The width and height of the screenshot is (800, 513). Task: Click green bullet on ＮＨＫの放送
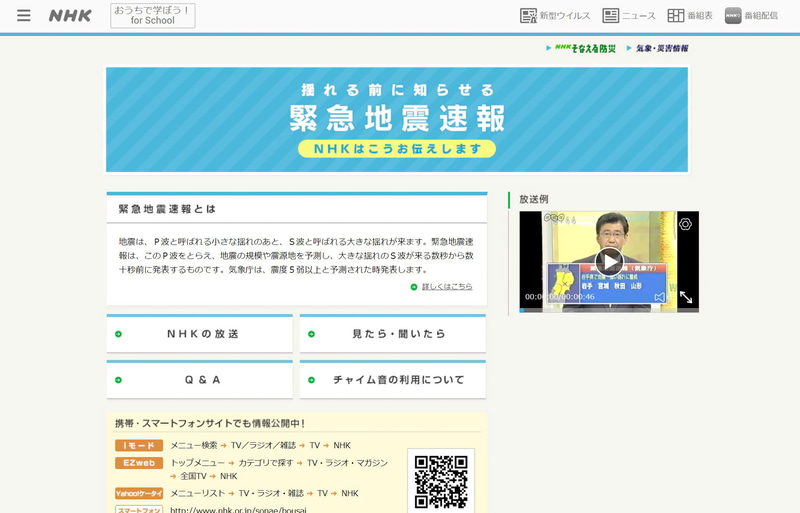point(118,334)
